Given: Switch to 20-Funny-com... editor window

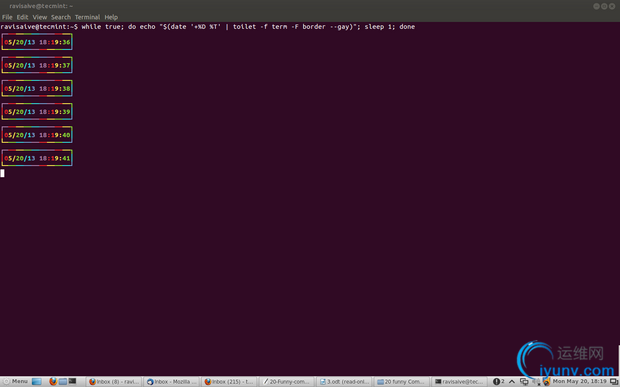Looking at the screenshot, I should click(287, 381).
